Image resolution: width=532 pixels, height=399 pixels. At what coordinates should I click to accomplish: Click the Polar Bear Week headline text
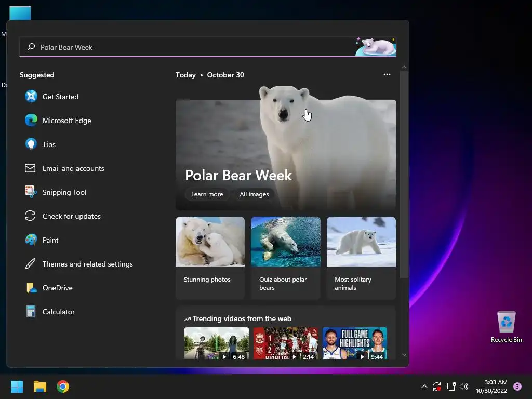[x=238, y=176]
